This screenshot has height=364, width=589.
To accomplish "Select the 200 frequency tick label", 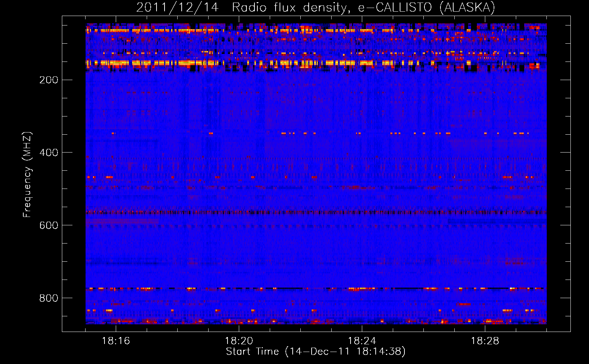I will pos(49,80).
